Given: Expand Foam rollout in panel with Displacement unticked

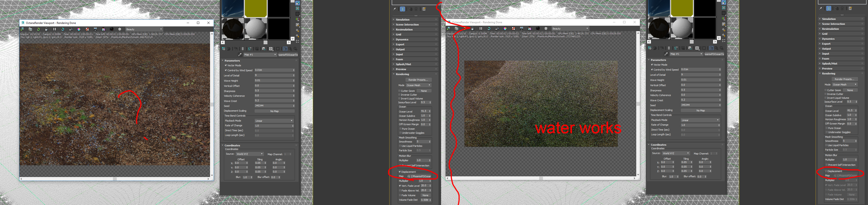Looking at the screenshot, I should click(x=841, y=59).
